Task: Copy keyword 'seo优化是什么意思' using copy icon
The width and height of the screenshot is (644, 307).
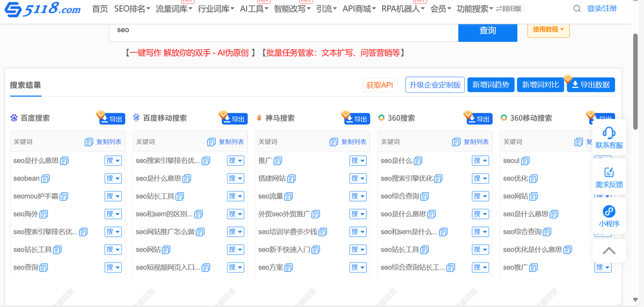Action: coord(568,250)
